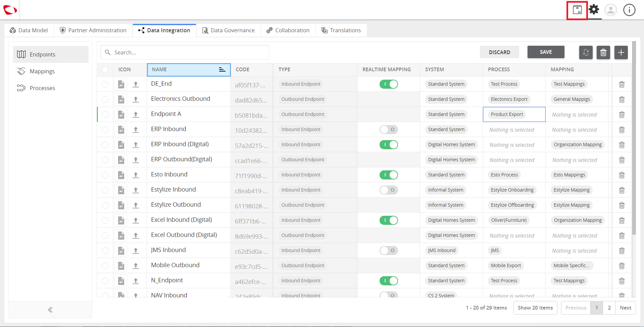Upload icon for DE_End endpoint
Image resolution: width=644 pixels, height=327 pixels.
click(136, 84)
